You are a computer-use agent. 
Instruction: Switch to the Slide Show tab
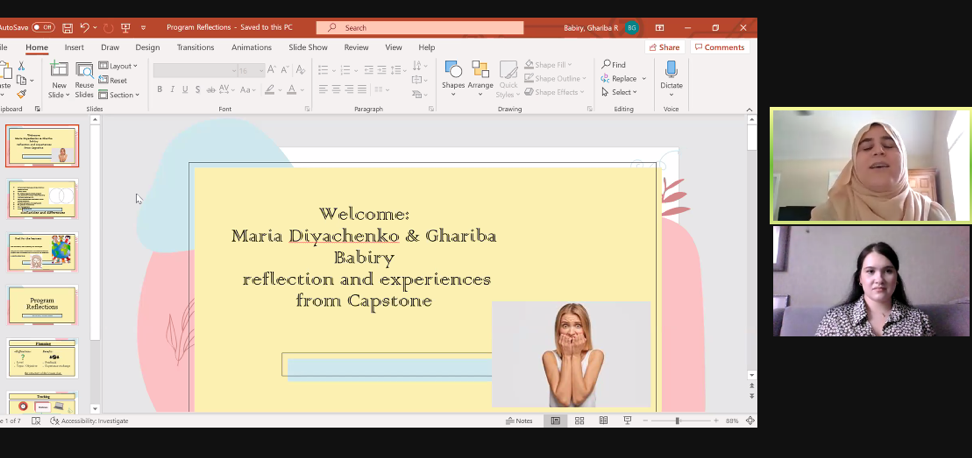click(308, 47)
